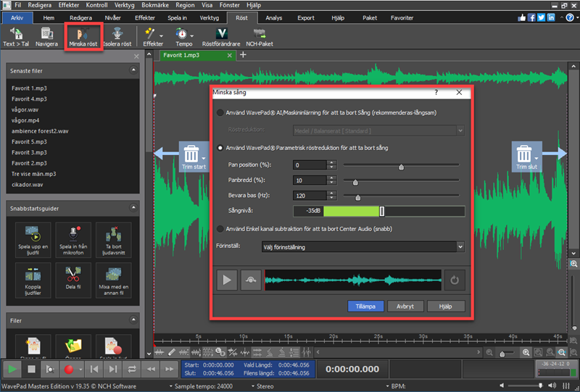Select Parametrisk röstreduktion radio option
Image resolution: width=580 pixels, height=392 pixels.
tap(220, 148)
